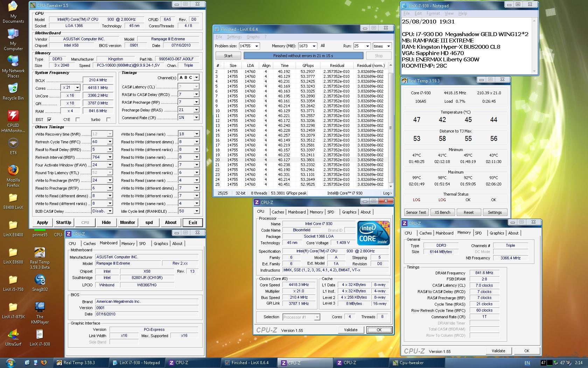Click the LinX finished progress bar
The height and width of the screenshot is (368, 588).
click(x=303, y=56)
